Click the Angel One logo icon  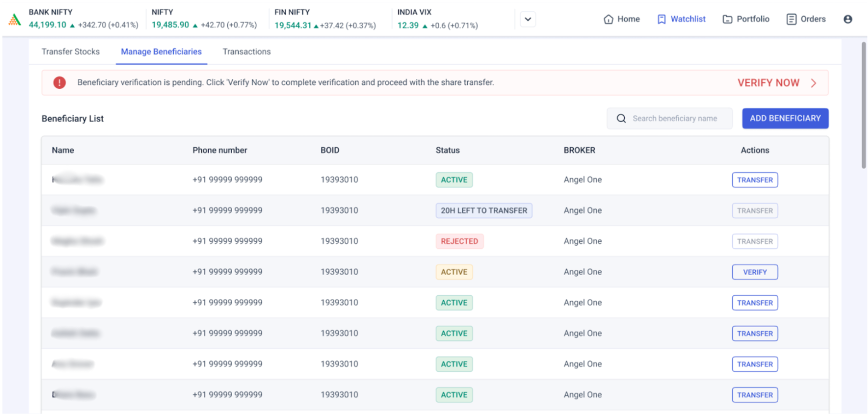click(x=15, y=20)
